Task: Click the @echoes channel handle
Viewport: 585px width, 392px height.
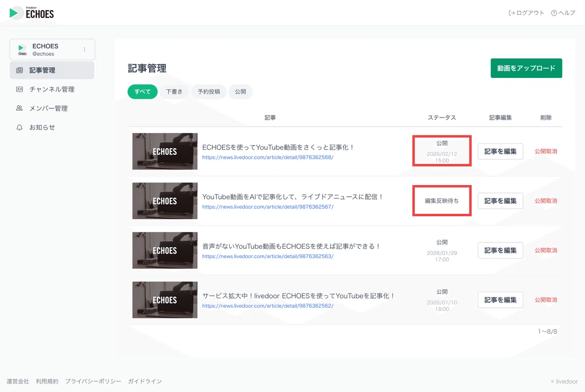Action: click(x=43, y=54)
